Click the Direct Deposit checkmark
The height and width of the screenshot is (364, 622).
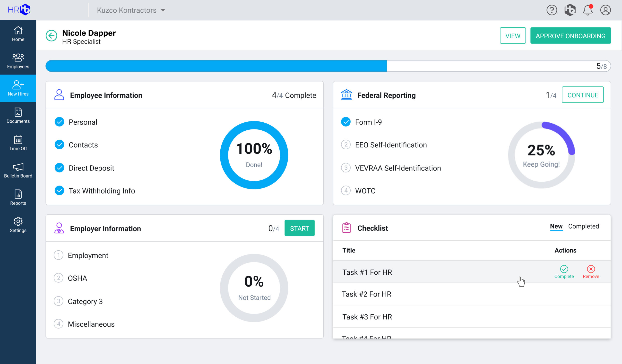pos(59,168)
